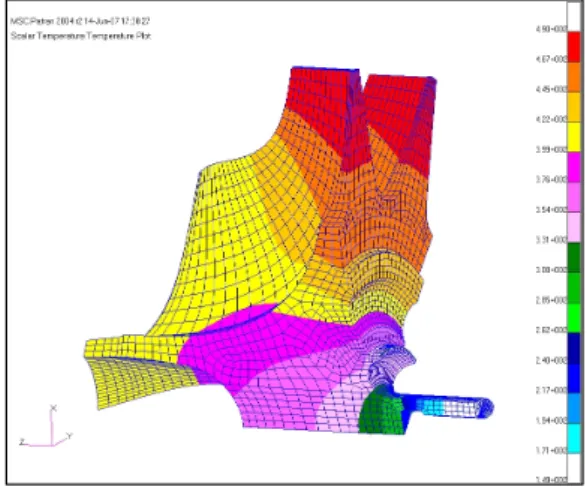Click the dark orange legend swatch
Image resolution: width=587 pixels, height=487 pixels.
tap(574, 77)
